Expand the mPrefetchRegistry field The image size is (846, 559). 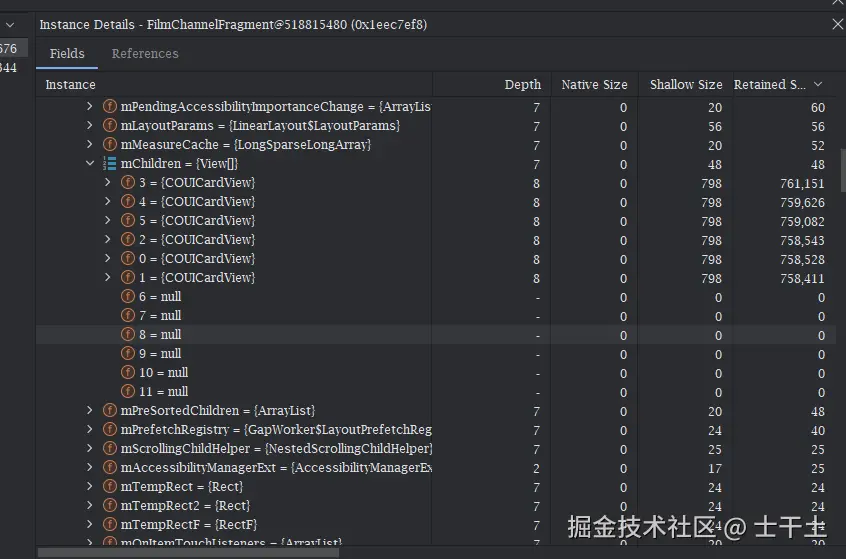point(90,430)
